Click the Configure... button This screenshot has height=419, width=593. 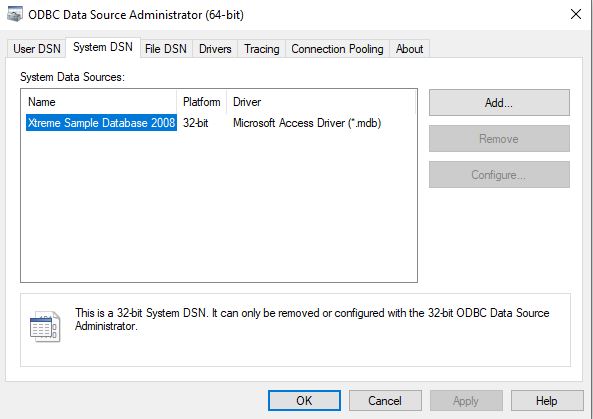(499, 175)
